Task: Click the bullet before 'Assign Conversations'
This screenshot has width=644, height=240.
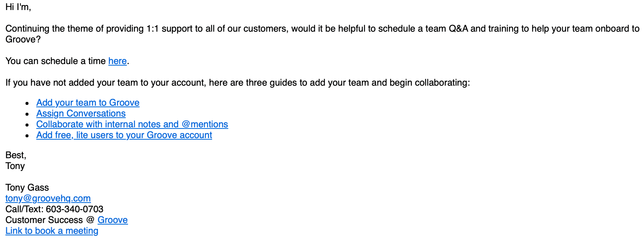Action: point(27,114)
